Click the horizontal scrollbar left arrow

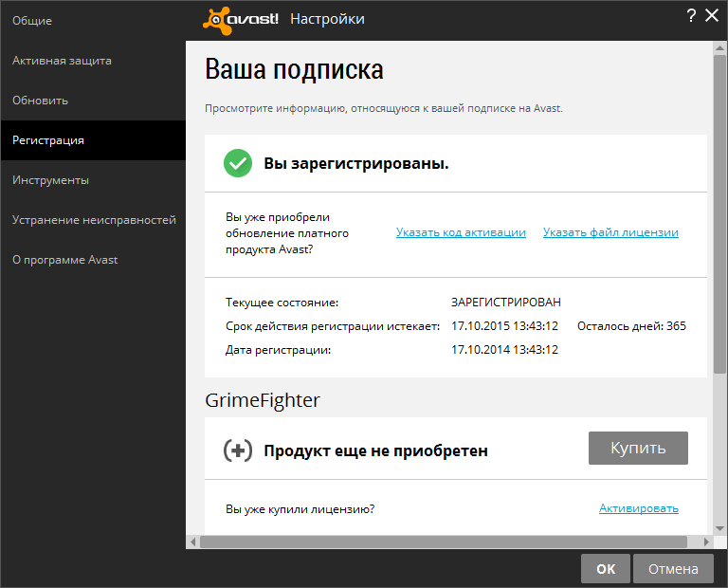(x=192, y=542)
